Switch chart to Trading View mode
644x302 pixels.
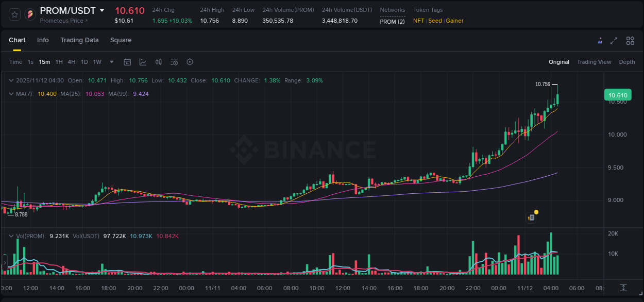point(594,62)
